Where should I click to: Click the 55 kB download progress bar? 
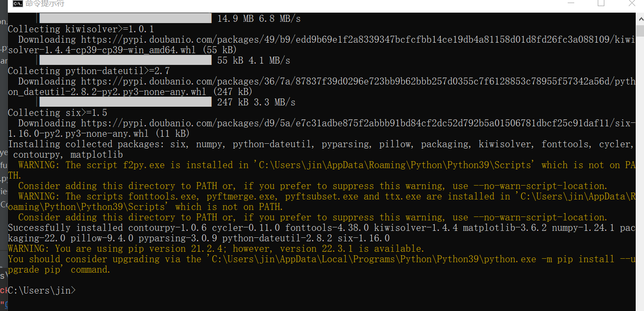(x=126, y=60)
